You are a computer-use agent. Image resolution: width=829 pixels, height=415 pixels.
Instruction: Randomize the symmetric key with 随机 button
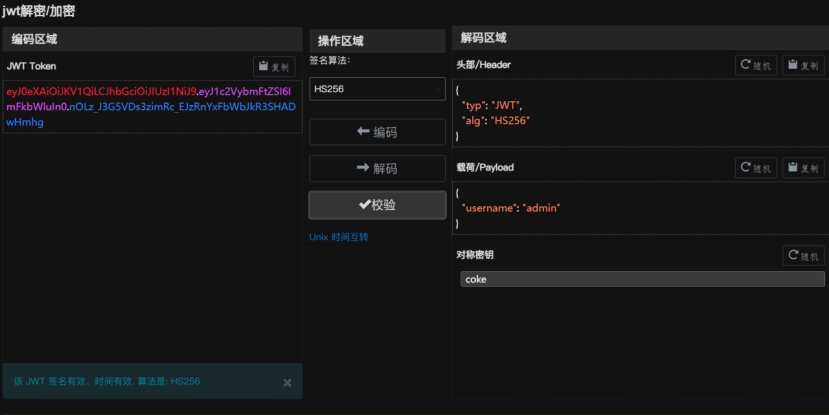click(803, 255)
